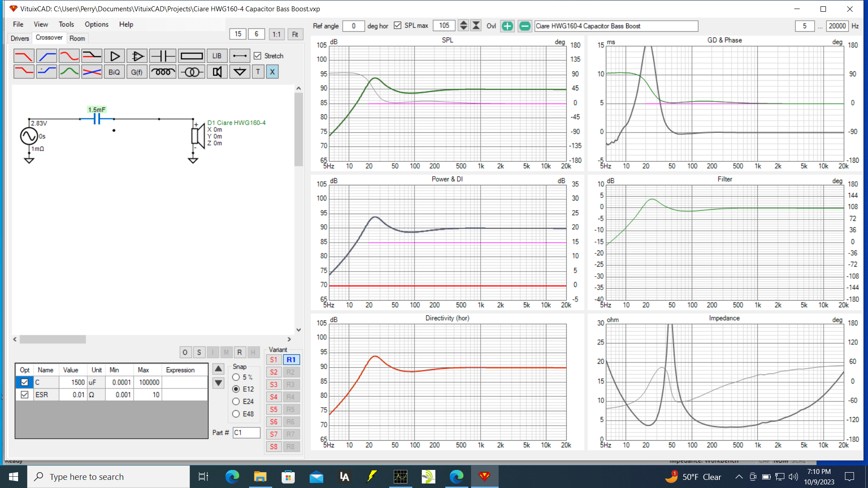
Task: Insert a transformer component
Action: tap(192, 72)
